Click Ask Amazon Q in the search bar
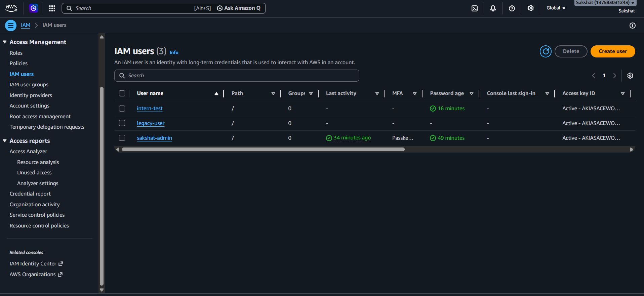The image size is (644, 296). (239, 8)
